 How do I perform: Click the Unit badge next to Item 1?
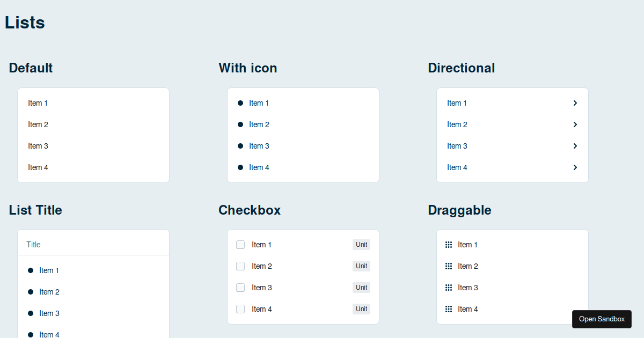[361, 245]
